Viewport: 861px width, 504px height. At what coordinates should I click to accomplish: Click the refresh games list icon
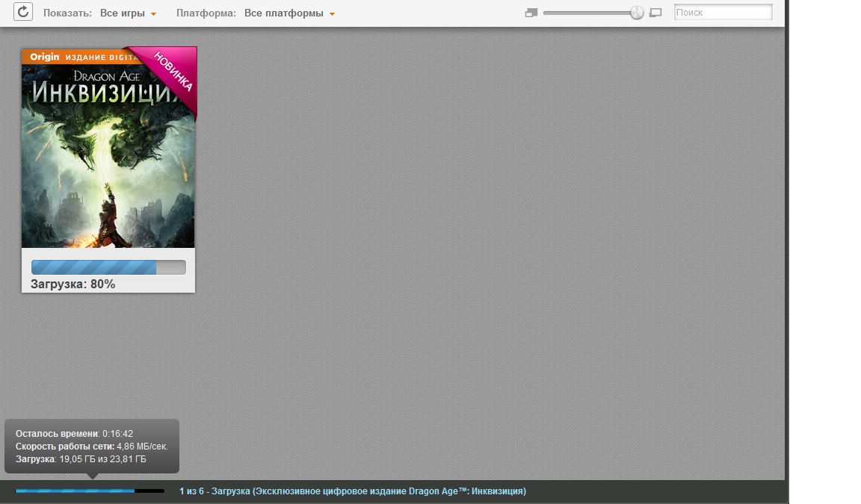tap(23, 11)
